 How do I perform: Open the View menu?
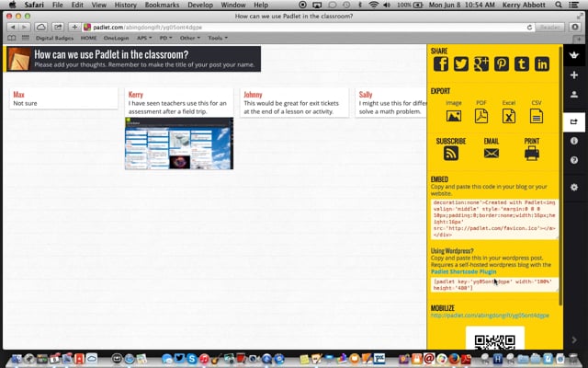click(99, 5)
